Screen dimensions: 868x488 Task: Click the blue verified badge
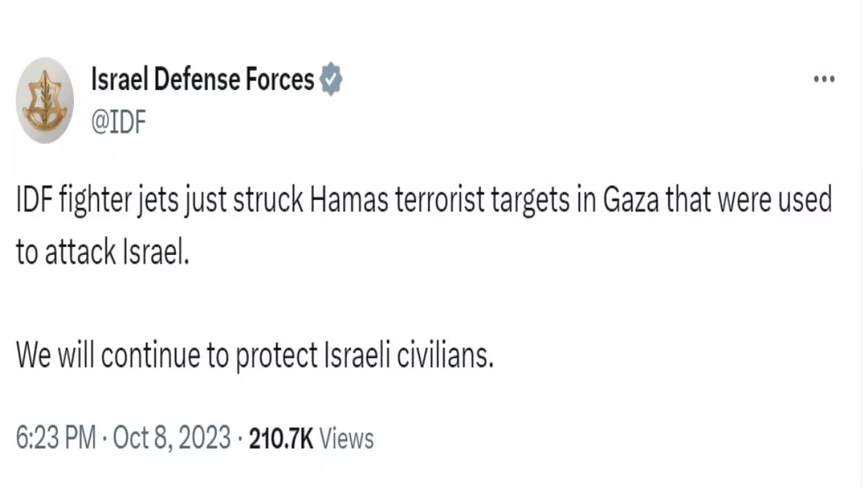click(x=331, y=80)
